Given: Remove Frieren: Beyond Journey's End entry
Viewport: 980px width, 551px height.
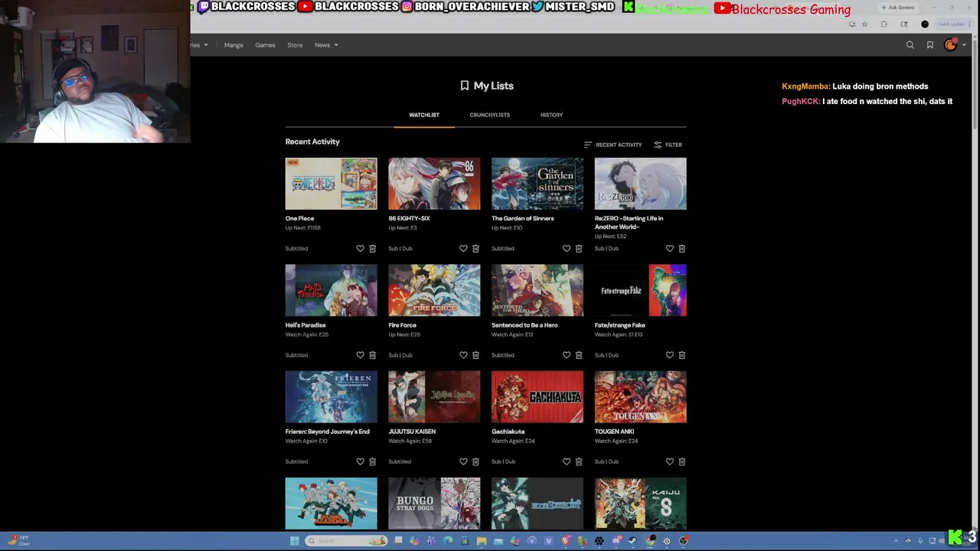Looking at the screenshot, I should pyautogui.click(x=373, y=461).
